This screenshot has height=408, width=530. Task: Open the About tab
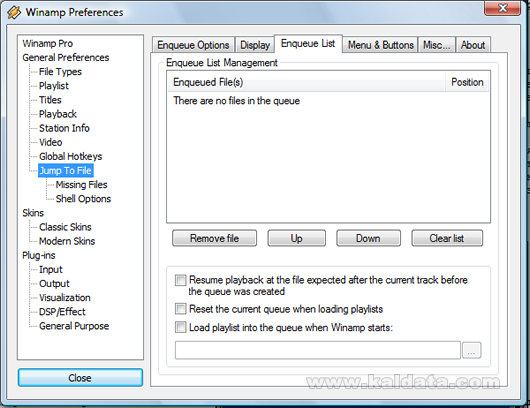tap(473, 45)
